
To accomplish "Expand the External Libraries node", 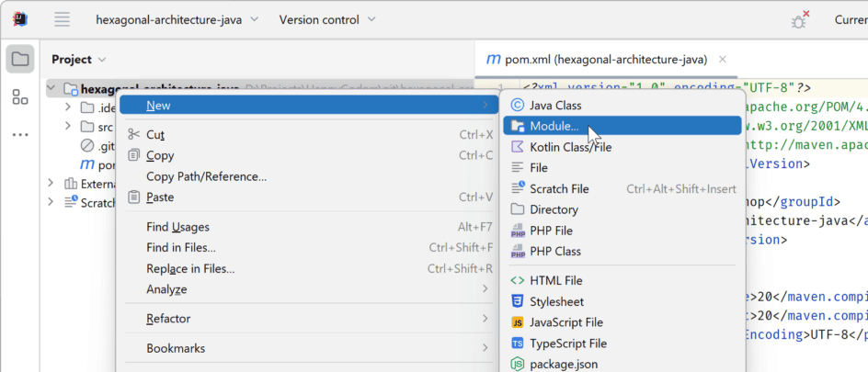I will tap(51, 184).
